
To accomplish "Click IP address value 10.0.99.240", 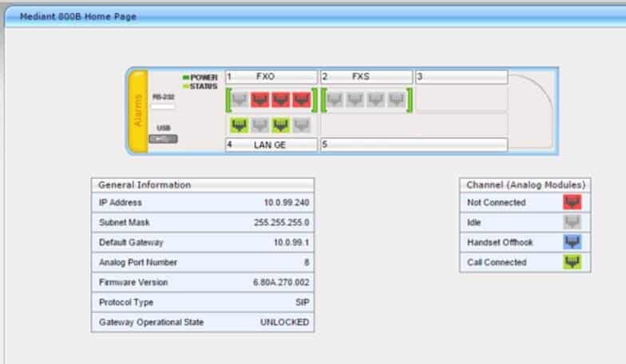I will coord(287,203).
